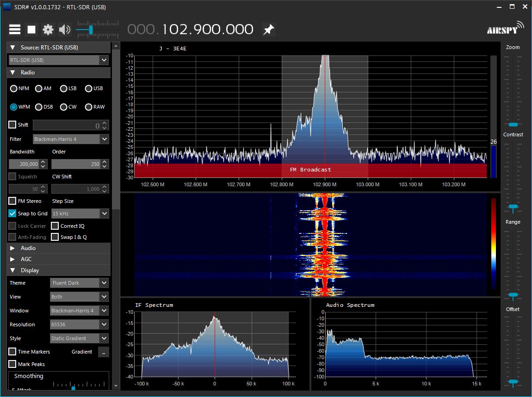Disable the Snap to Grid checkbox
Screen dimensions: 532x397
[12, 214]
